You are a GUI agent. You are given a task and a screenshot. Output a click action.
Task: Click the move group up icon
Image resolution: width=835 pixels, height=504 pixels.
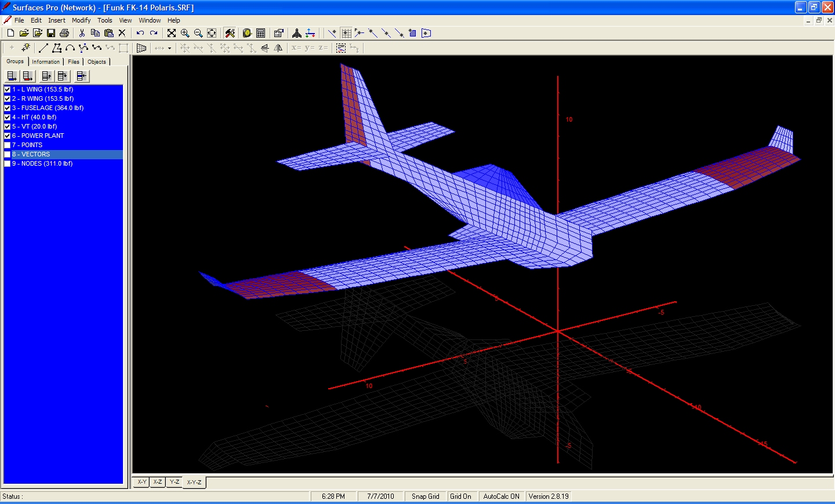tap(46, 76)
